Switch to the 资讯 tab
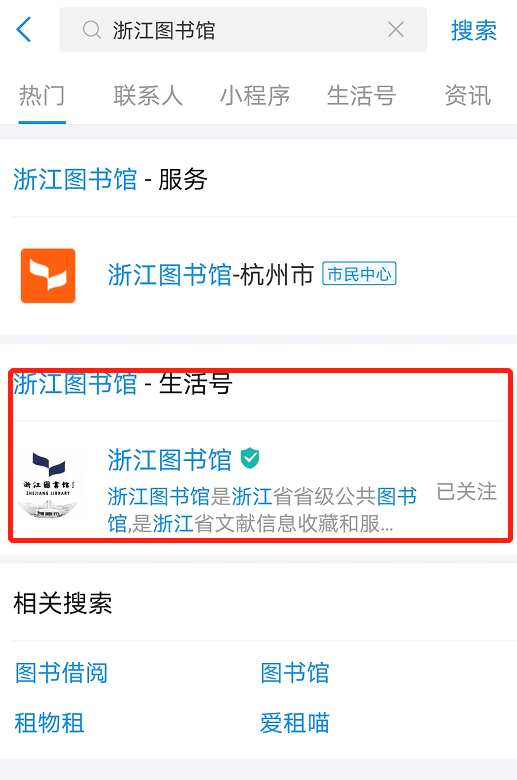Screen dimensions: 517x780 coord(468,96)
